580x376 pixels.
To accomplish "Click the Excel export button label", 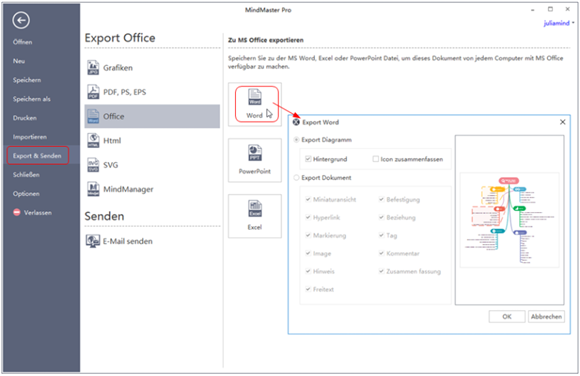I will [x=254, y=227].
